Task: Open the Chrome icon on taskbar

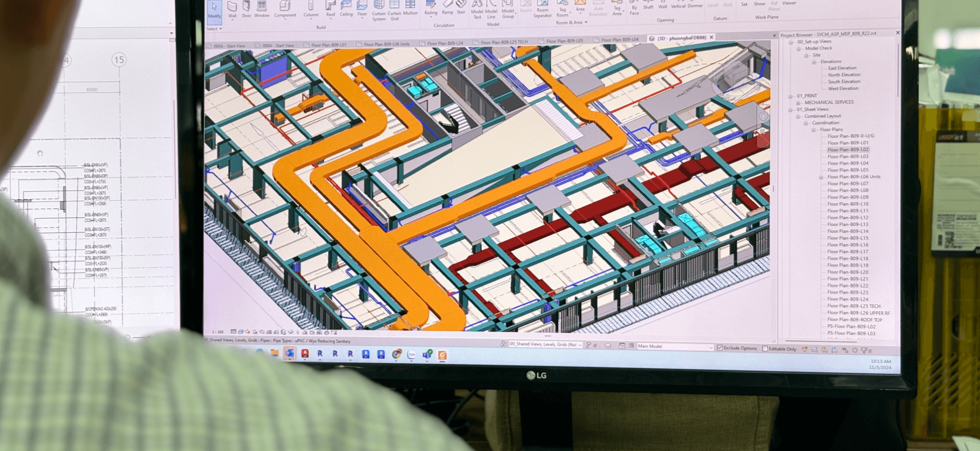Action: [396, 354]
